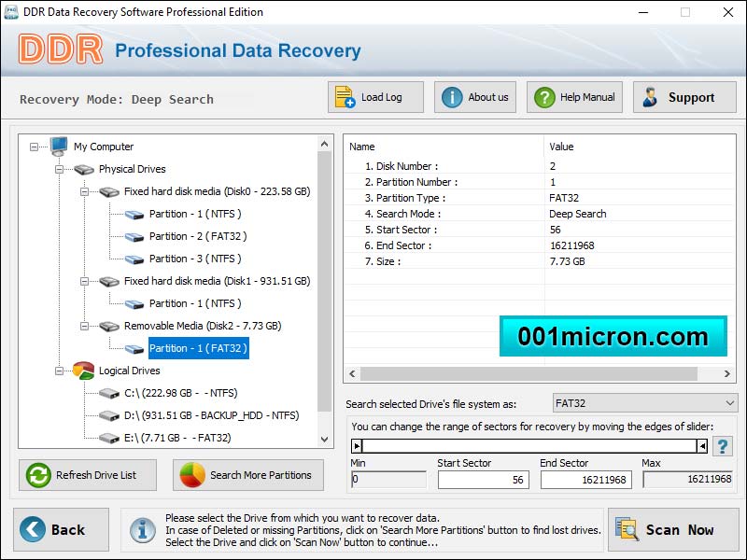Click the sector range slider handle
The image size is (747, 560).
(x=357, y=446)
